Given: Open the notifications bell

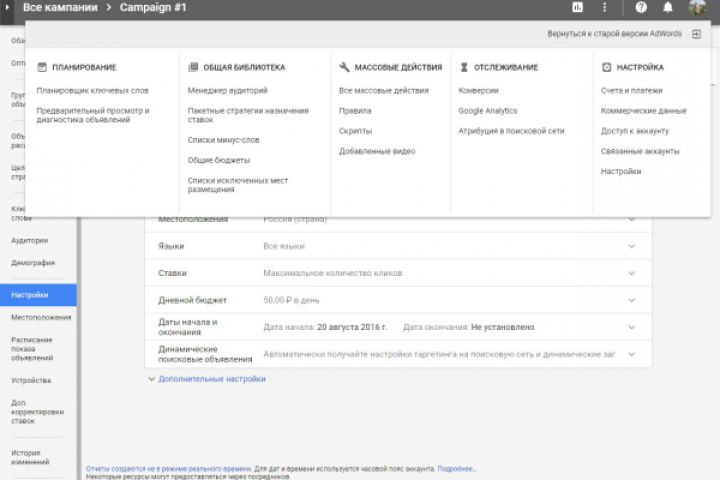Looking at the screenshot, I should click(x=668, y=7).
